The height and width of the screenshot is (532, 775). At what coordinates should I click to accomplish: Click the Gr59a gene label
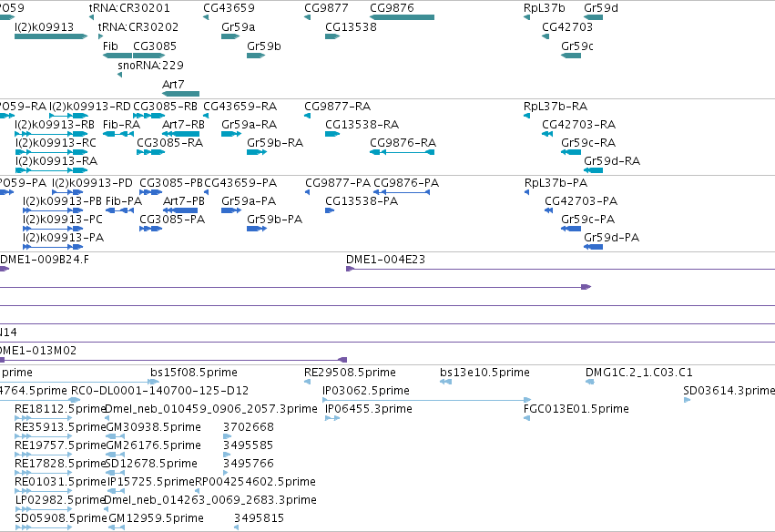(239, 27)
